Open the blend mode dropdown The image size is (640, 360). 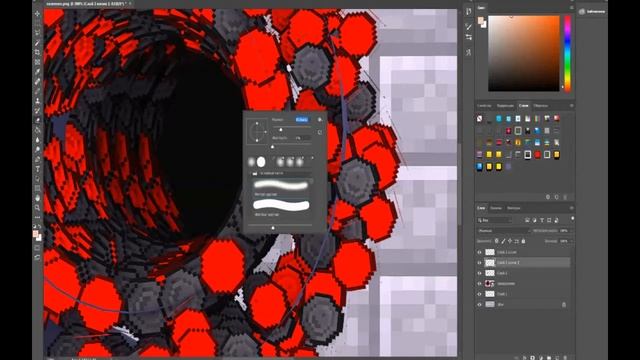503,231
